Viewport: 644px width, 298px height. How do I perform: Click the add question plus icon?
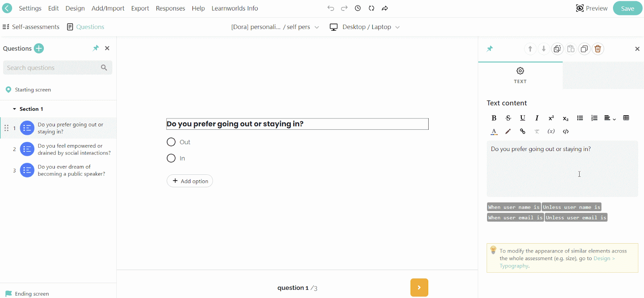(39, 48)
